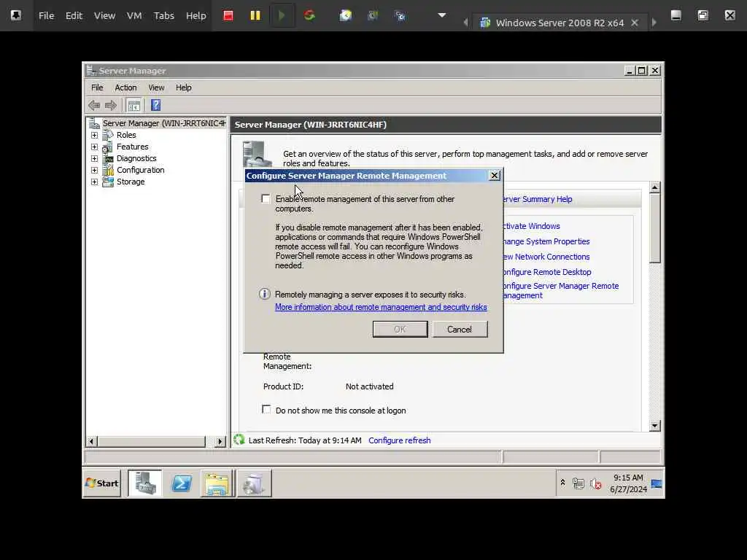747x560 pixels.
Task: Click the Change System Properties link
Action: [x=546, y=241]
